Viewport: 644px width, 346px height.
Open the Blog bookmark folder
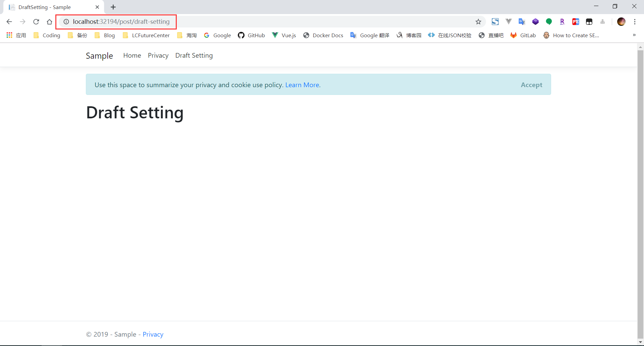point(105,35)
